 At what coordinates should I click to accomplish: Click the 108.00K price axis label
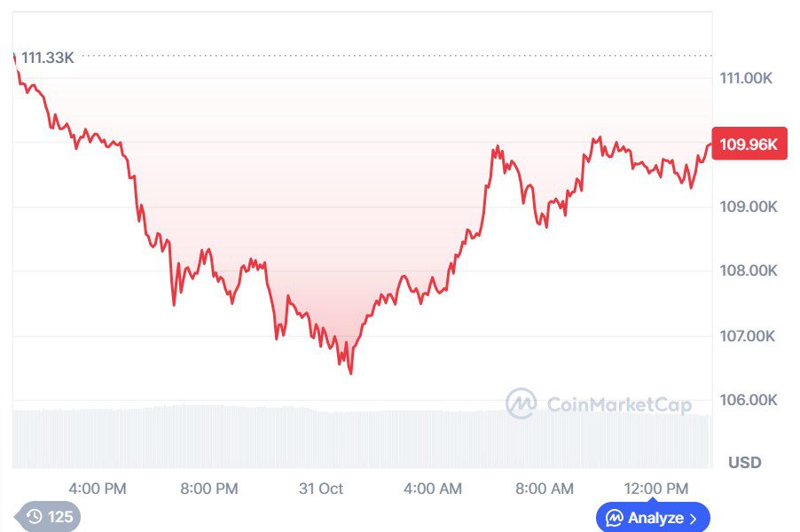(748, 271)
